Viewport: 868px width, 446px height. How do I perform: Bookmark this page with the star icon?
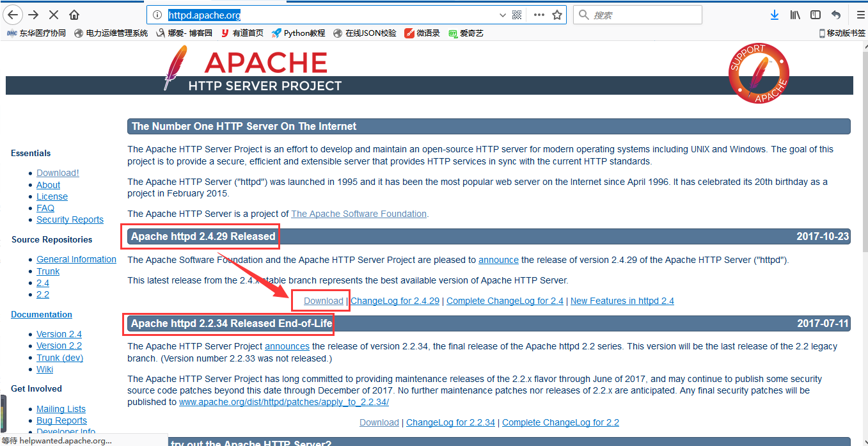557,15
